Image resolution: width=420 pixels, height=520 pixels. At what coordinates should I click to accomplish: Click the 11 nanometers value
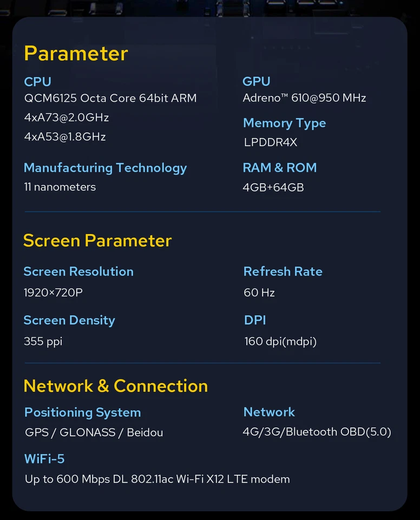coord(60,187)
